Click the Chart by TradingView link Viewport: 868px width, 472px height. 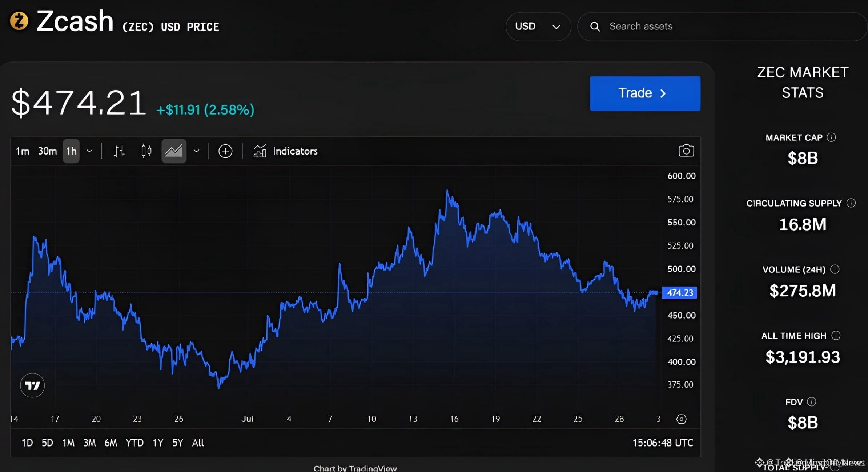[355, 468]
